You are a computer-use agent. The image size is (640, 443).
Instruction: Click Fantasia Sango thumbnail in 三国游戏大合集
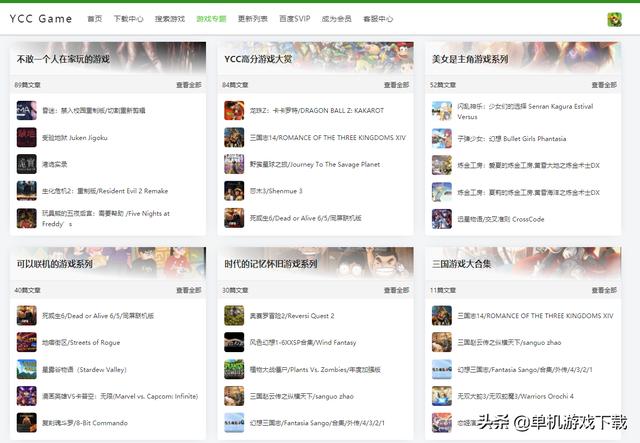(442, 369)
